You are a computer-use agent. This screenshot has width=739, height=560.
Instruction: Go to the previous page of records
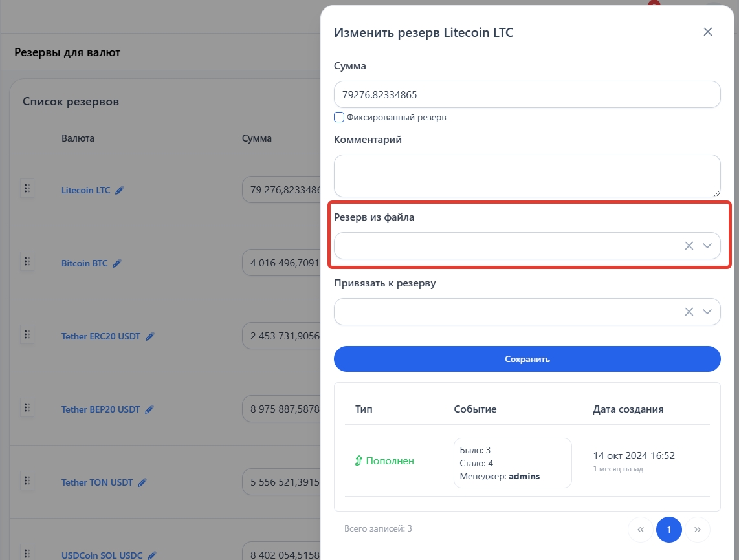point(641,530)
